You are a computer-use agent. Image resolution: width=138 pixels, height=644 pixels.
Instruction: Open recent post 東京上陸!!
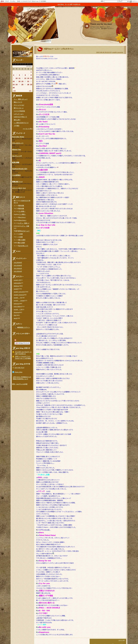17,120
